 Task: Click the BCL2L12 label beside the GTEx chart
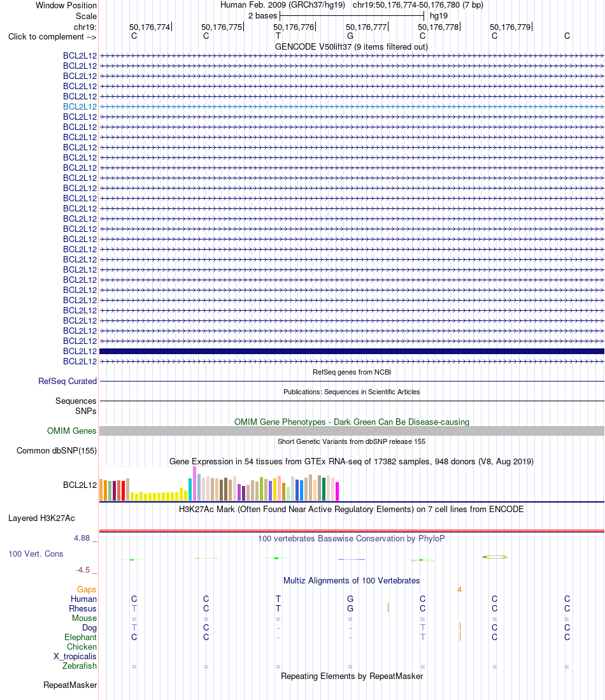click(80, 485)
